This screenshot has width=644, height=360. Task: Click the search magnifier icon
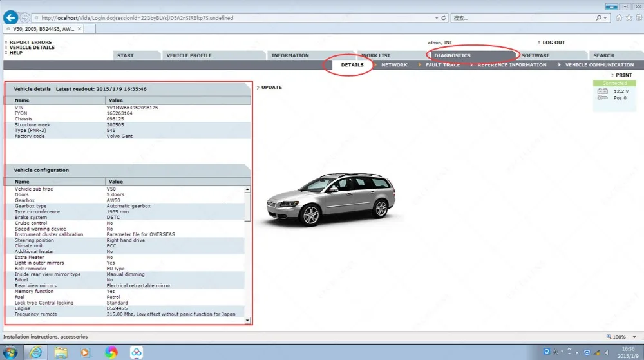pos(599,18)
